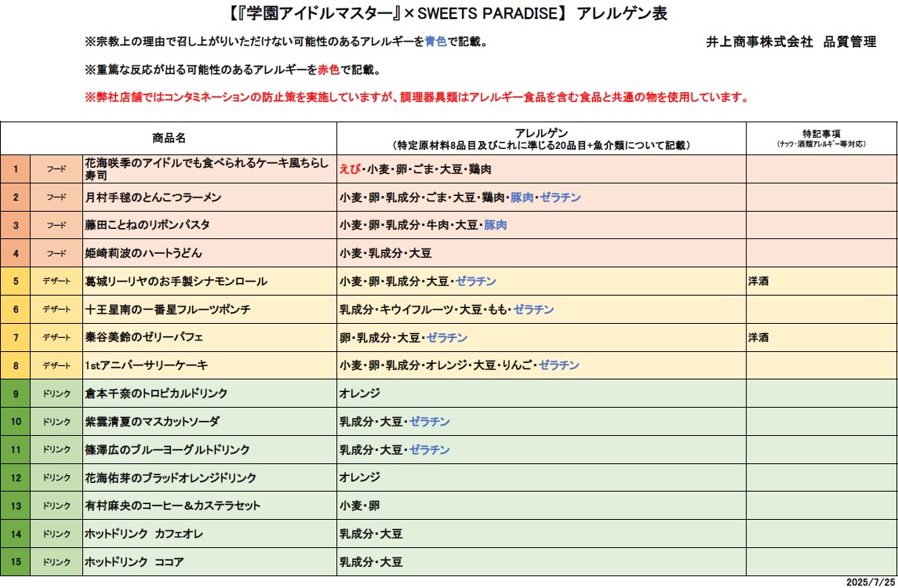Click row number 5 cell
Image resolution: width=898 pixels, height=588 pixels.
pyautogui.click(x=16, y=281)
